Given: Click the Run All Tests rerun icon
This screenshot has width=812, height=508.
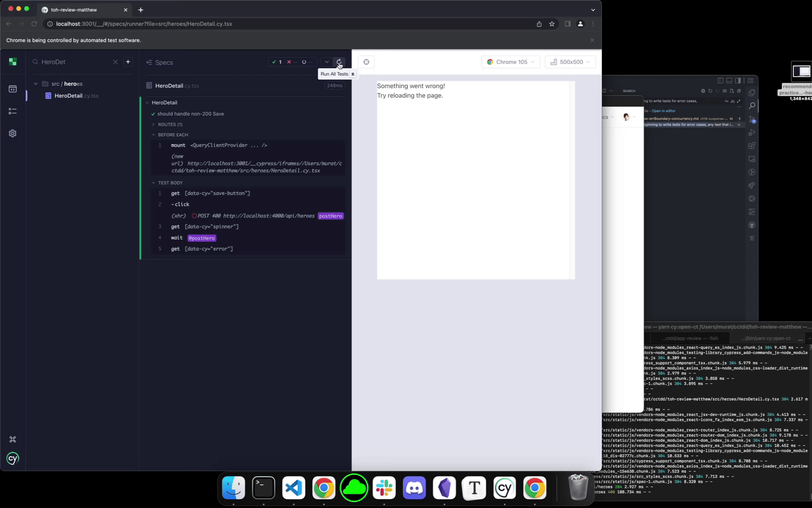Looking at the screenshot, I should [339, 62].
